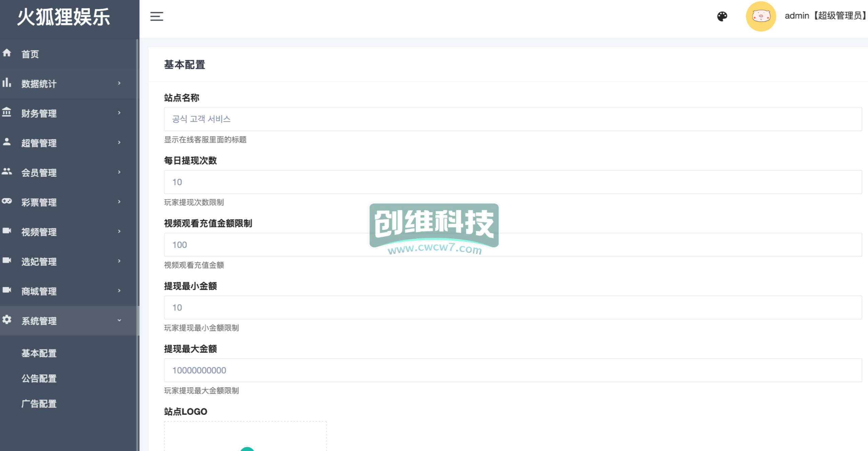
Task: Focus the 视频观看充值金额限制 input field
Action: (x=513, y=244)
